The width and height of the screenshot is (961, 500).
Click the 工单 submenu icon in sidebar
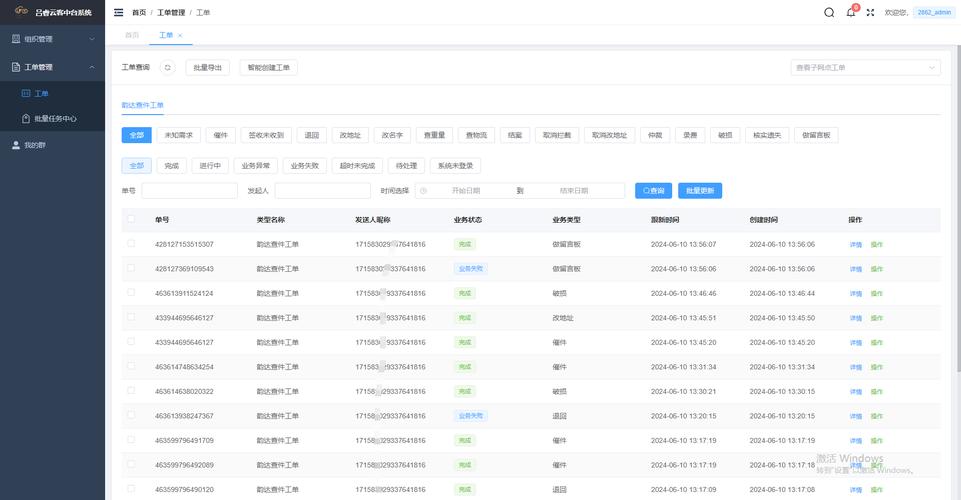[26, 93]
